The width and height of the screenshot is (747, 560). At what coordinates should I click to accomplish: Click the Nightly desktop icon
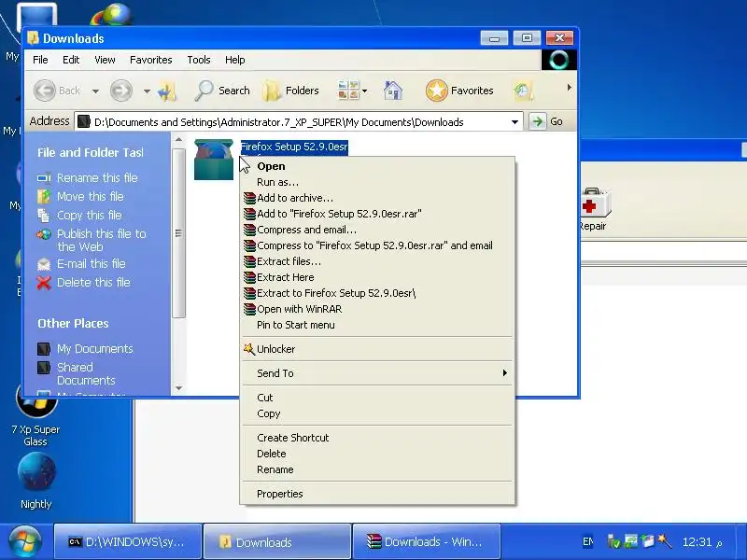pos(36,481)
